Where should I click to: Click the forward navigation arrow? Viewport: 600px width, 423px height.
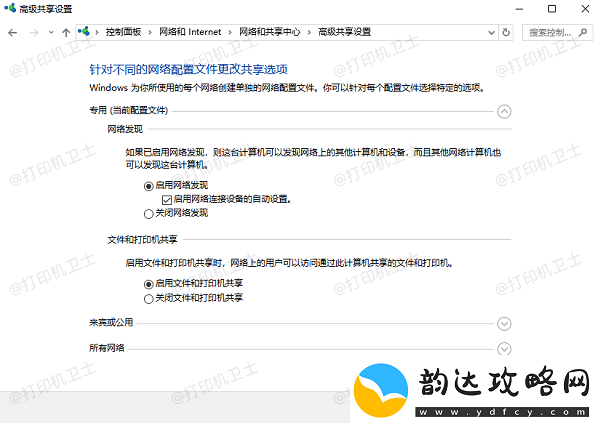tap(34, 33)
